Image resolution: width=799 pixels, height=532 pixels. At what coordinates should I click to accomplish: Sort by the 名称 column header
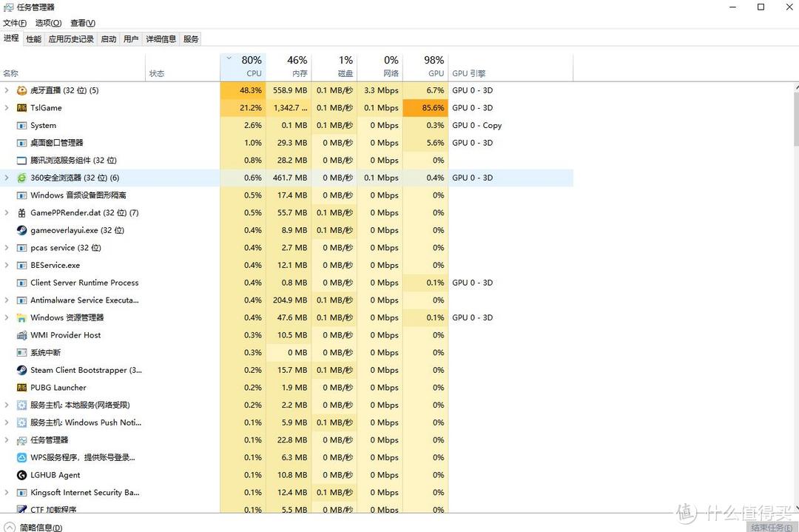coord(73,67)
